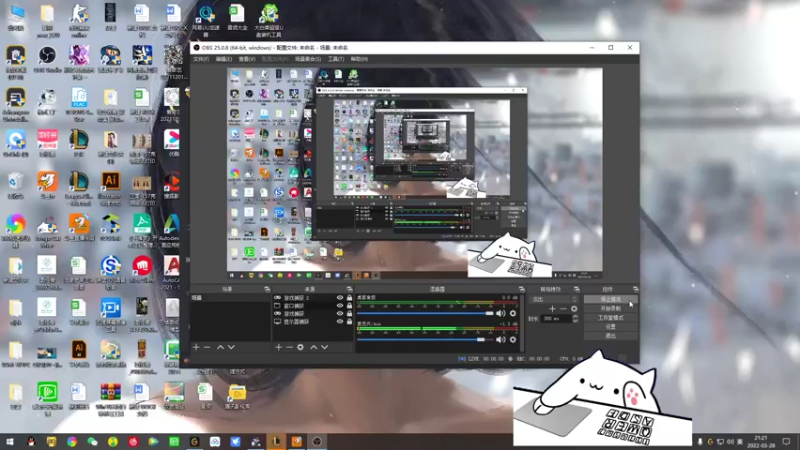Open the 淡出 transition type dropdown
800x450 pixels.
pos(554,299)
